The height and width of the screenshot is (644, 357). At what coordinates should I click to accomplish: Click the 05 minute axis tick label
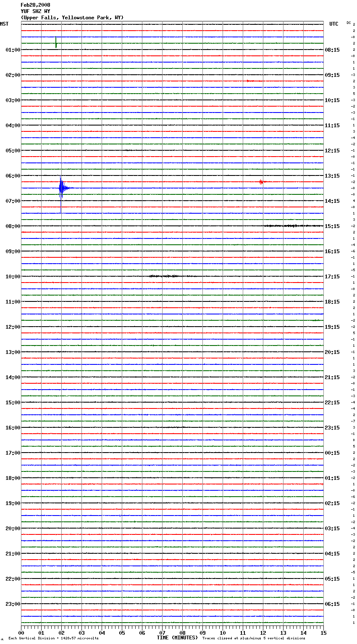pyautogui.click(x=122, y=633)
